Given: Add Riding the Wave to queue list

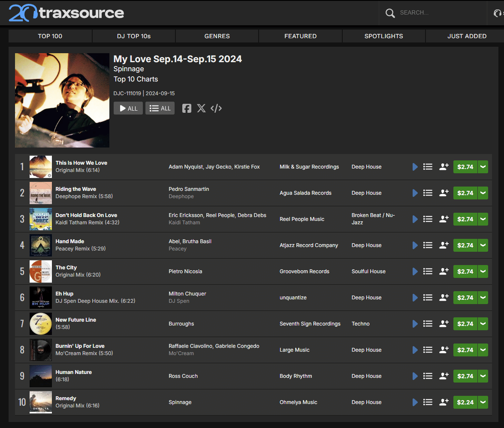Looking at the screenshot, I should pyautogui.click(x=428, y=193).
